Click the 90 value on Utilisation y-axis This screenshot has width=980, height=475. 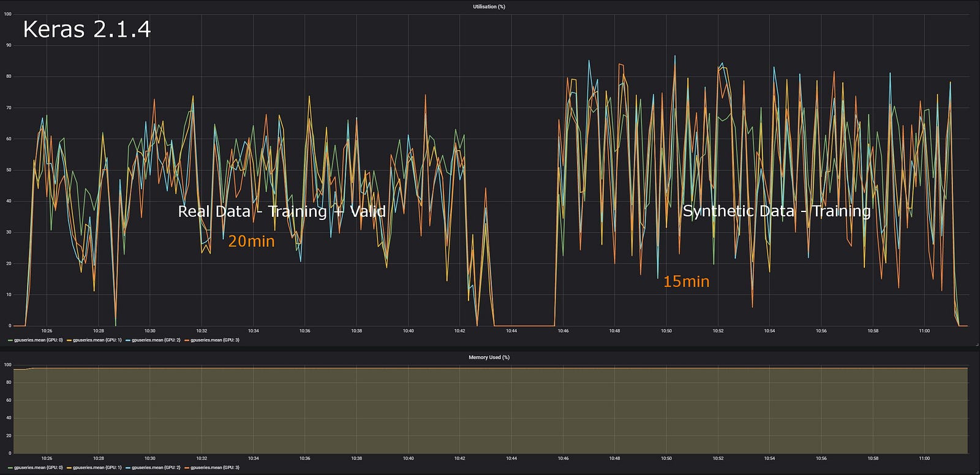point(9,45)
